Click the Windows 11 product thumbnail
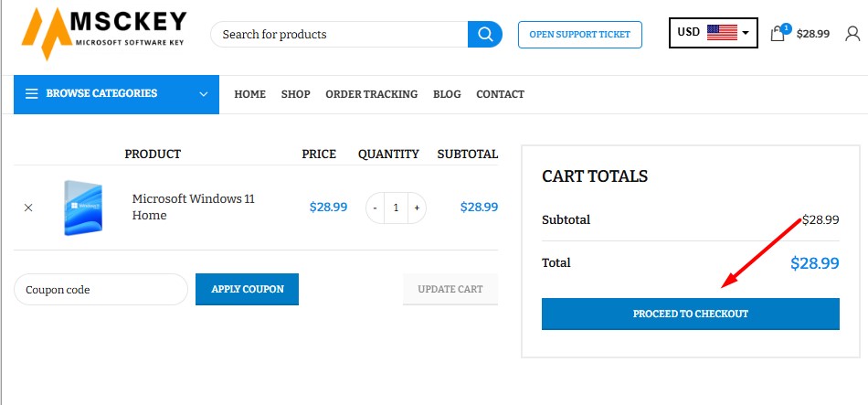Image resolution: width=868 pixels, height=405 pixels. (83, 208)
